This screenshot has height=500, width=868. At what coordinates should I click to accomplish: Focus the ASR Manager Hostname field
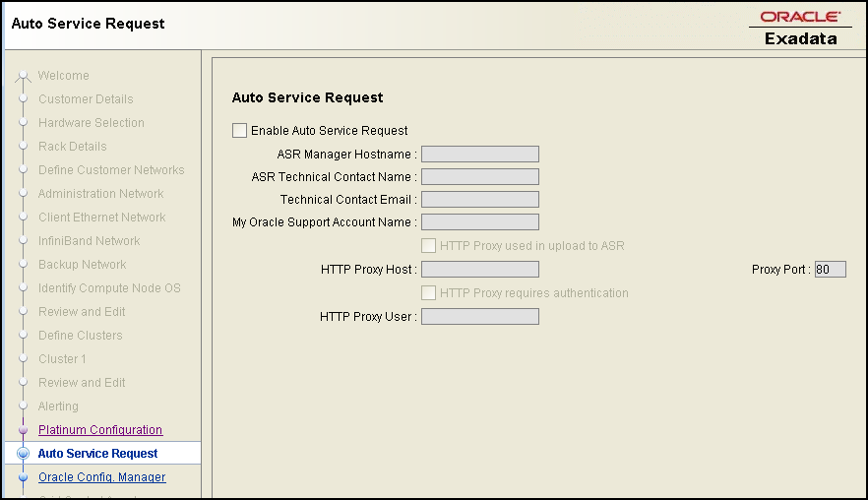point(480,154)
